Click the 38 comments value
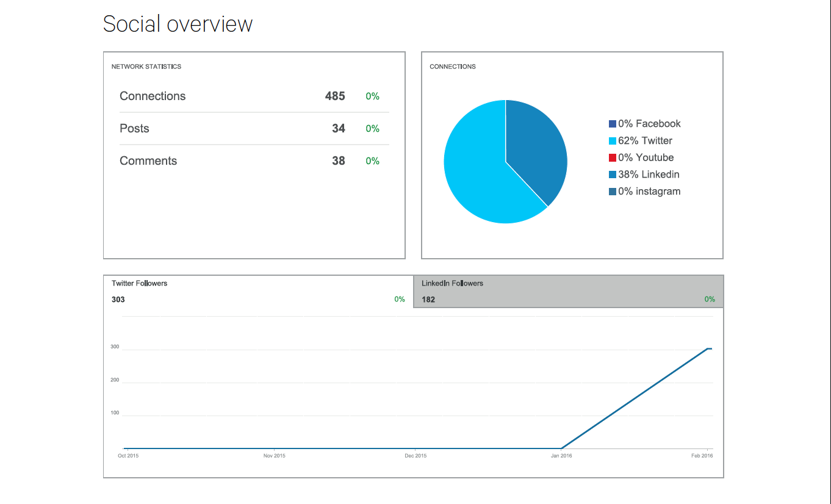Viewport: 831px width, 504px height. point(339,160)
